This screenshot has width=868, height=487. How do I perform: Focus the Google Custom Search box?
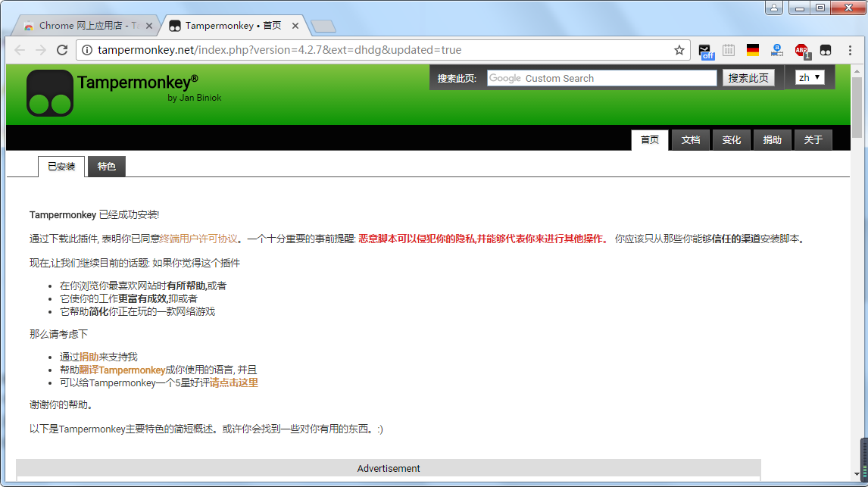point(601,79)
